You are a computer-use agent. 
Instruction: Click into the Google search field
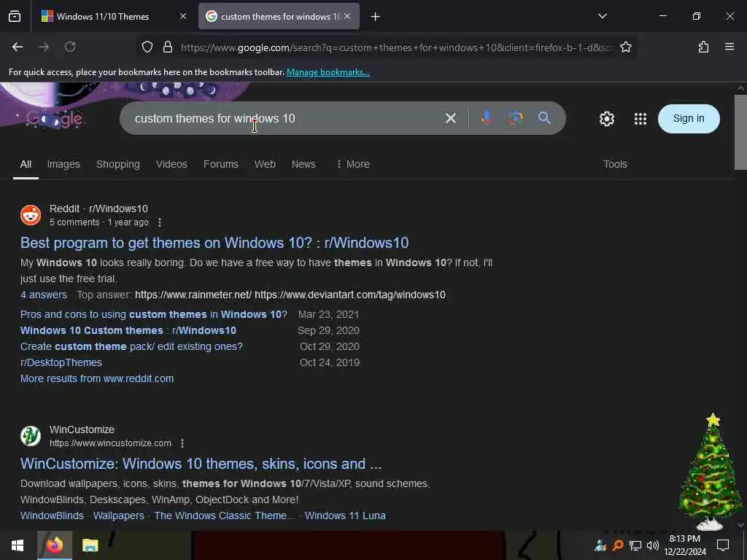pos(286,118)
